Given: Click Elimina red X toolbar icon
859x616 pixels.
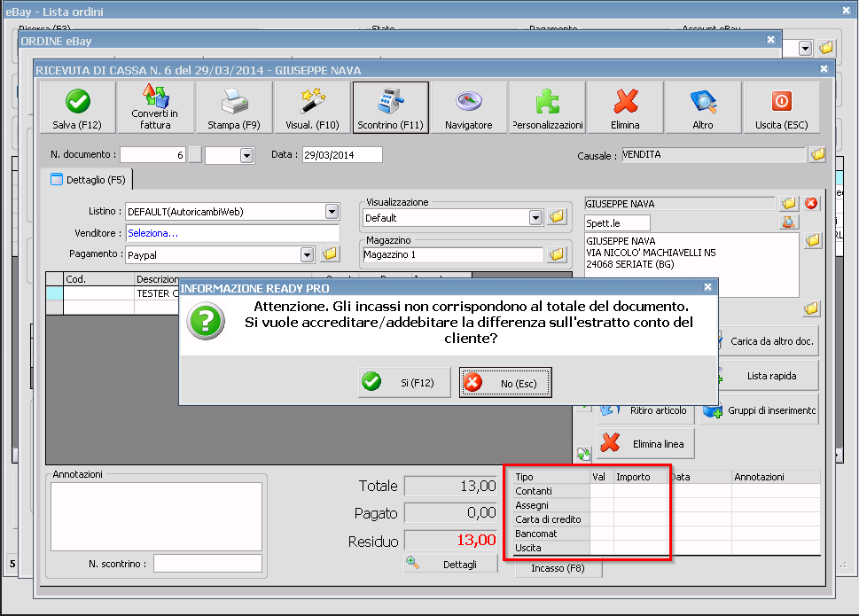Looking at the screenshot, I should 625,107.
